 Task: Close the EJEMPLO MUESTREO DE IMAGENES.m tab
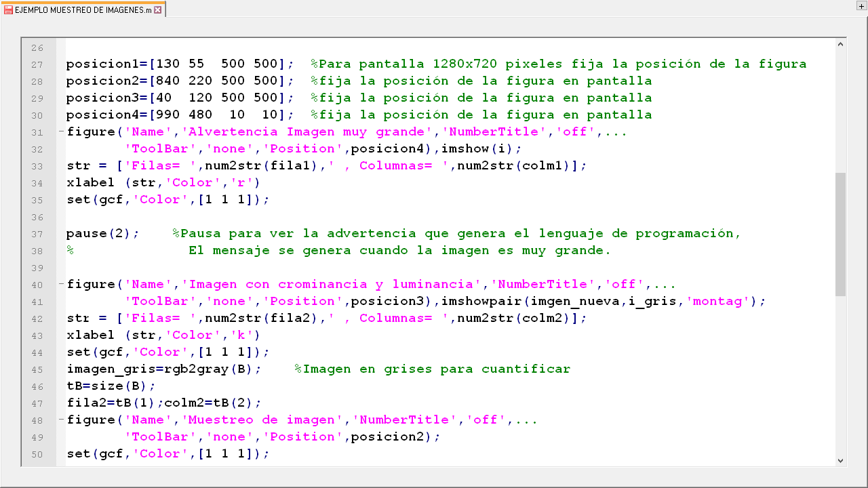tap(158, 10)
